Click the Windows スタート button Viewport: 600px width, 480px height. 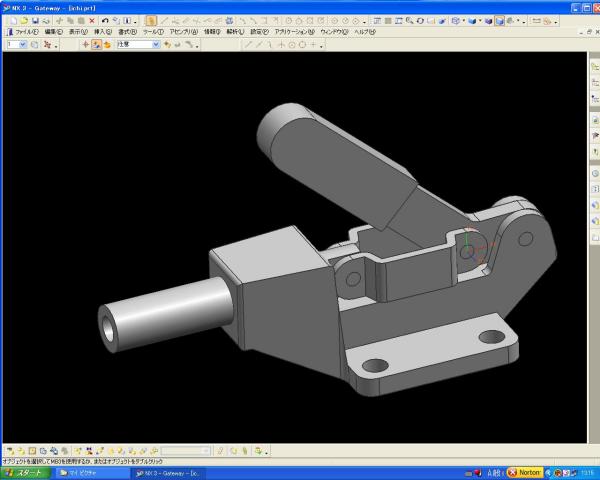pyautogui.click(x=23, y=472)
